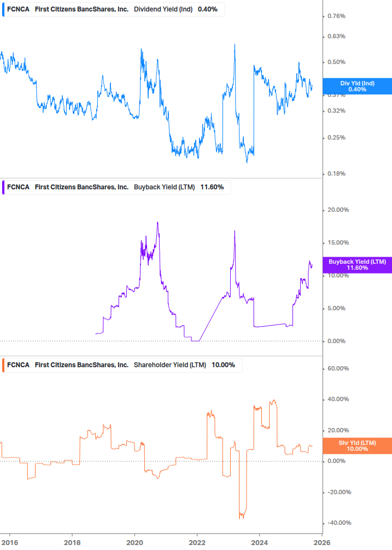Viewport: 392px width, 550px height.
Task: Click the FCNCA Buyback Yield (LTM) legend label
Action: 116,187
